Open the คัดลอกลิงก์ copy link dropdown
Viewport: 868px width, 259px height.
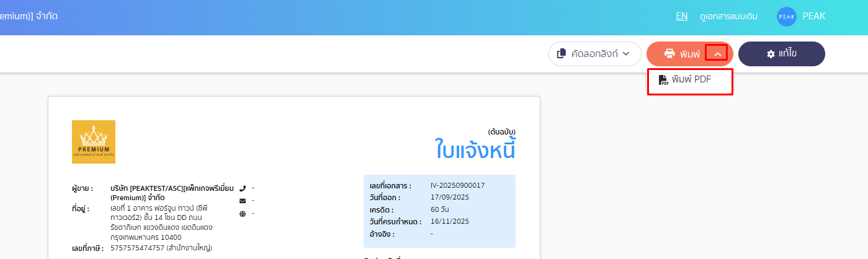click(x=594, y=54)
